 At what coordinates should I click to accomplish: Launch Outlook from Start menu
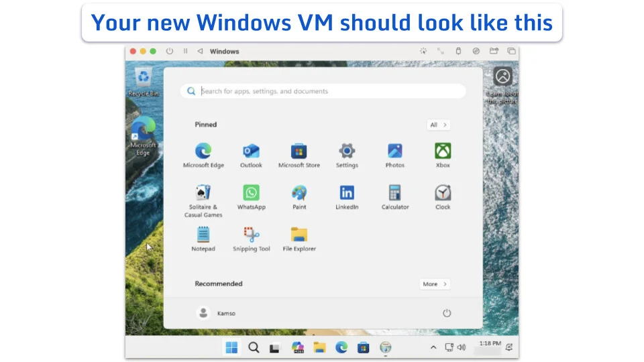coord(251,156)
